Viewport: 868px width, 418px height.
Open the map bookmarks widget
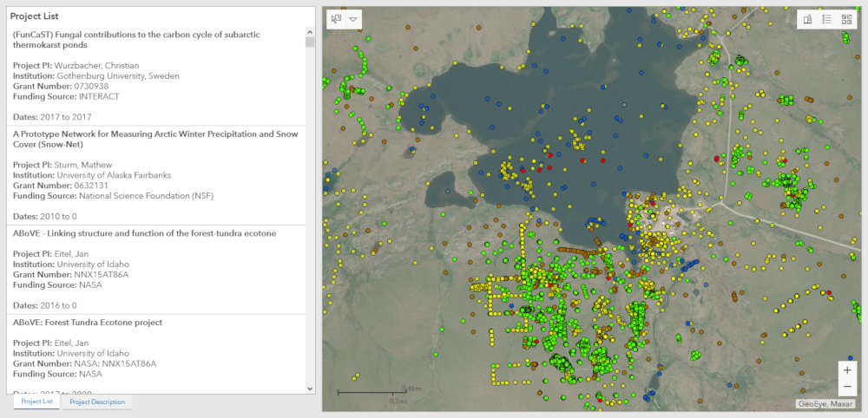pyautogui.click(x=807, y=19)
